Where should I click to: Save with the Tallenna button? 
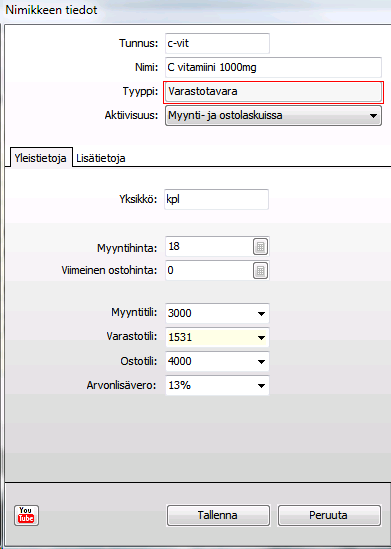coord(217,515)
